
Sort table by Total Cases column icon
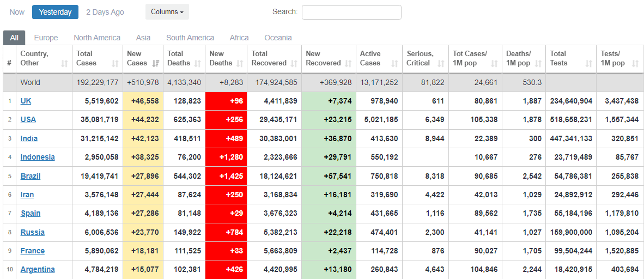click(x=115, y=63)
